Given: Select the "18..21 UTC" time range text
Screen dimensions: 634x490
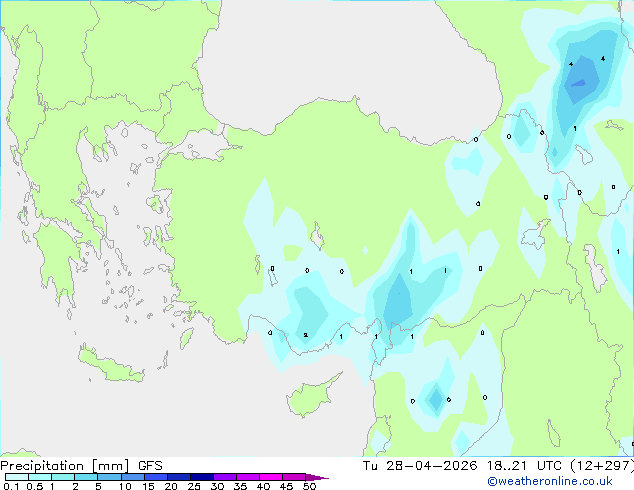Looking at the screenshot, I should coord(524,466).
